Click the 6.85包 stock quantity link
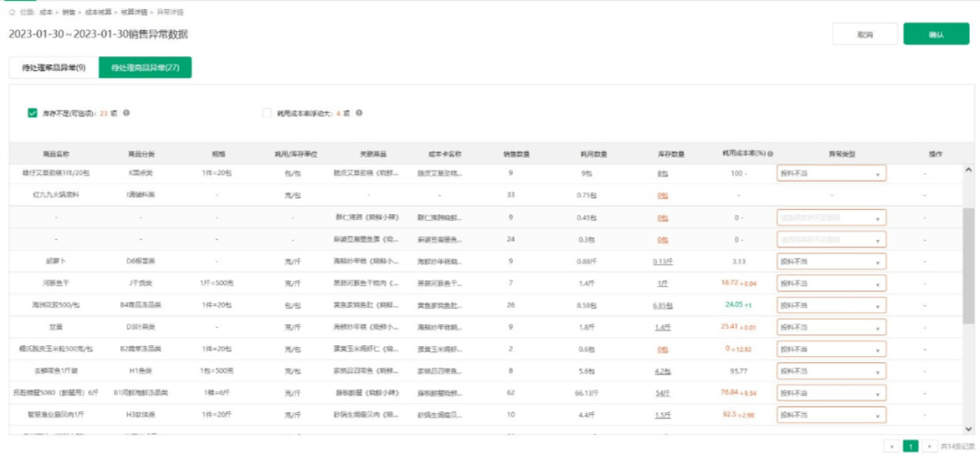This screenshot has width=980, height=454. (x=662, y=305)
